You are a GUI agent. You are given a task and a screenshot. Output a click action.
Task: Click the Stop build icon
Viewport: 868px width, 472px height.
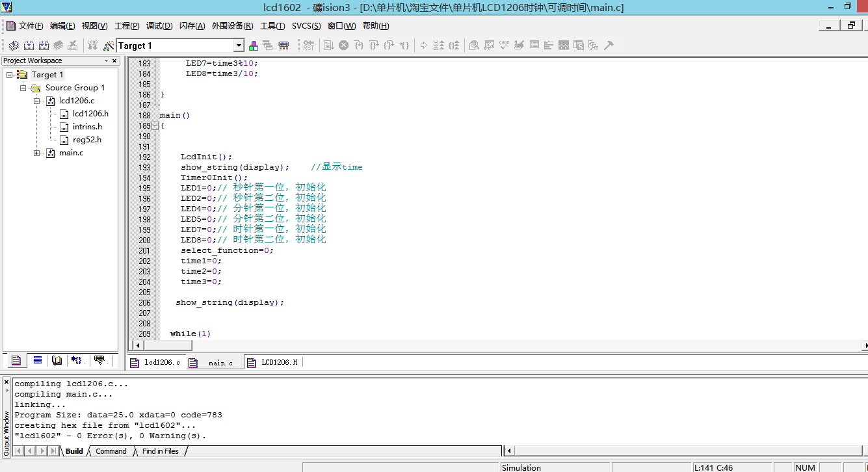pyautogui.click(x=73, y=46)
